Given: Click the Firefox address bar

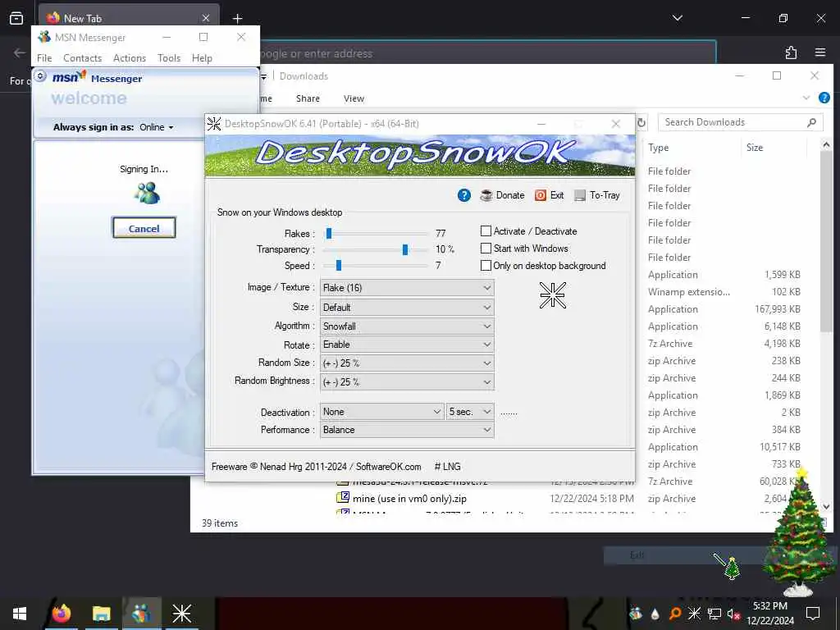Looking at the screenshot, I should 487,53.
